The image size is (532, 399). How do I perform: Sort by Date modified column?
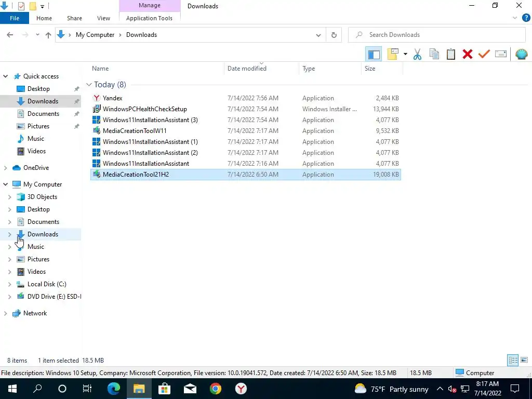[247, 69]
